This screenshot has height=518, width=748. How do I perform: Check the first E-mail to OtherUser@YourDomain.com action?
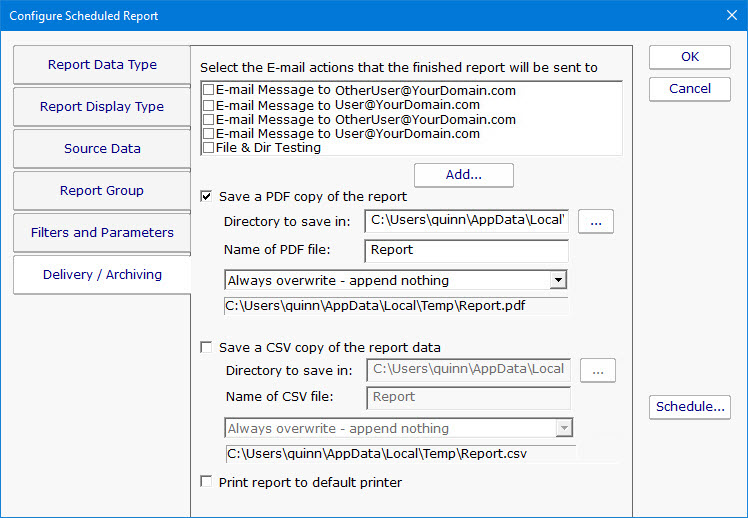point(208,90)
